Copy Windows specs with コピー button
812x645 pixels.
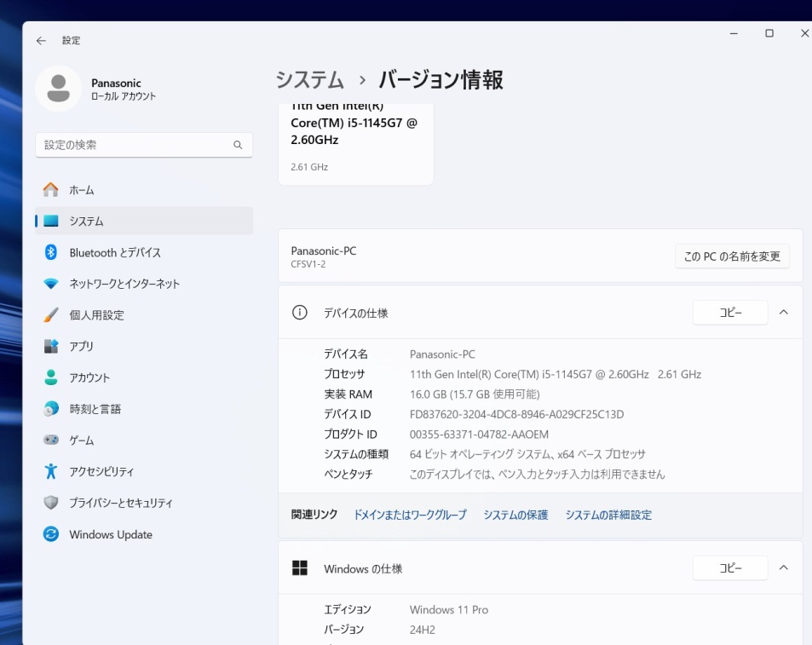(730, 567)
